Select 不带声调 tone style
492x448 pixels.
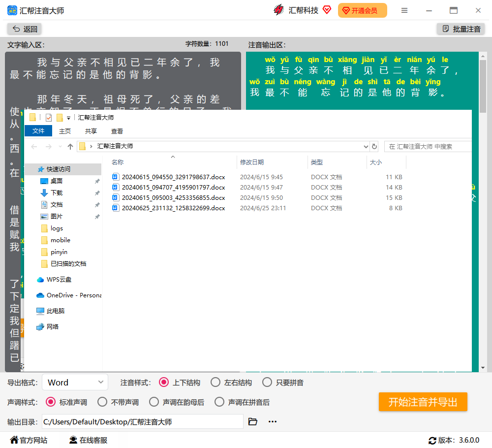pos(102,402)
